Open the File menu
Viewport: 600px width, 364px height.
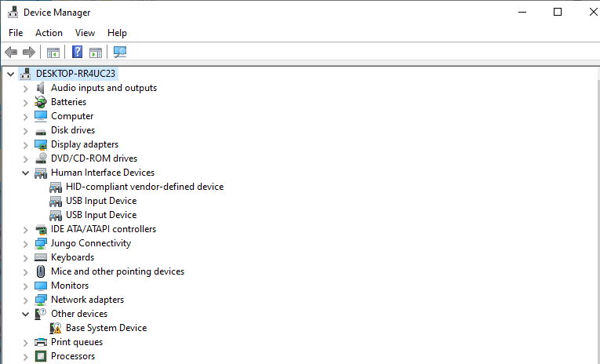16,33
